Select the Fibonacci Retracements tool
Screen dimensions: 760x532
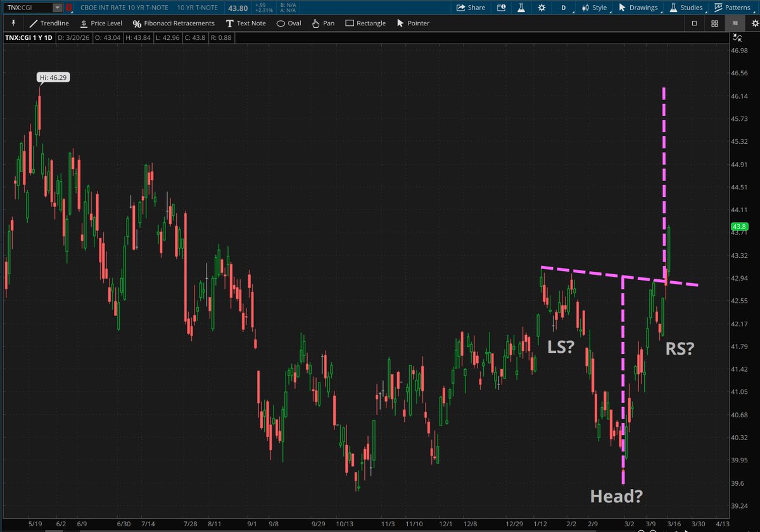click(174, 23)
